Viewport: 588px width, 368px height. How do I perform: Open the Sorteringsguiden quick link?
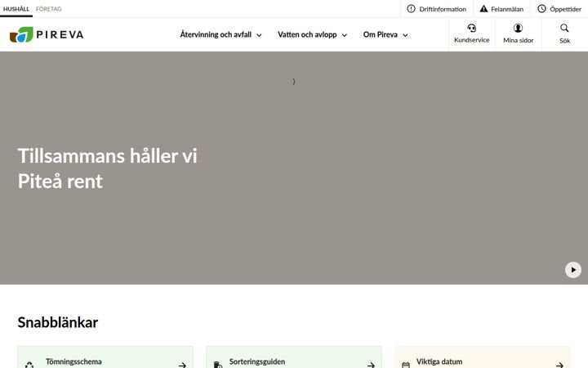pyautogui.click(x=294, y=357)
